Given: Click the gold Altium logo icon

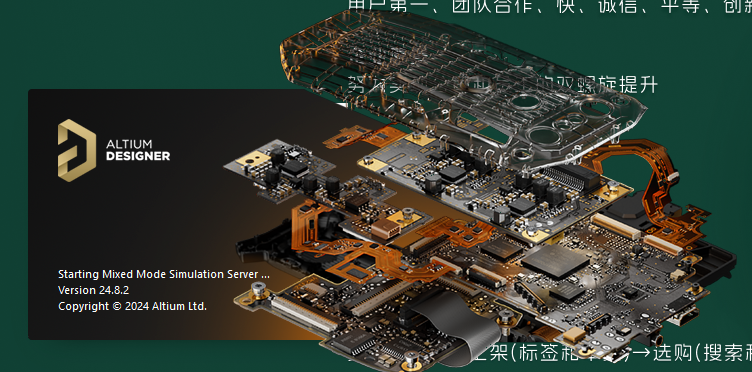Looking at the screenshot, I should click(77, 150).
